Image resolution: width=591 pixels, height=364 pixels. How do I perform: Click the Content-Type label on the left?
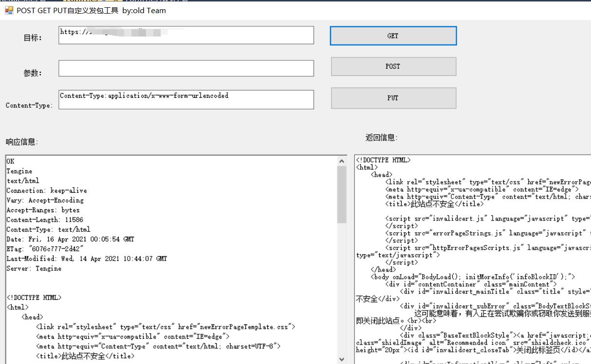point(29,105)
